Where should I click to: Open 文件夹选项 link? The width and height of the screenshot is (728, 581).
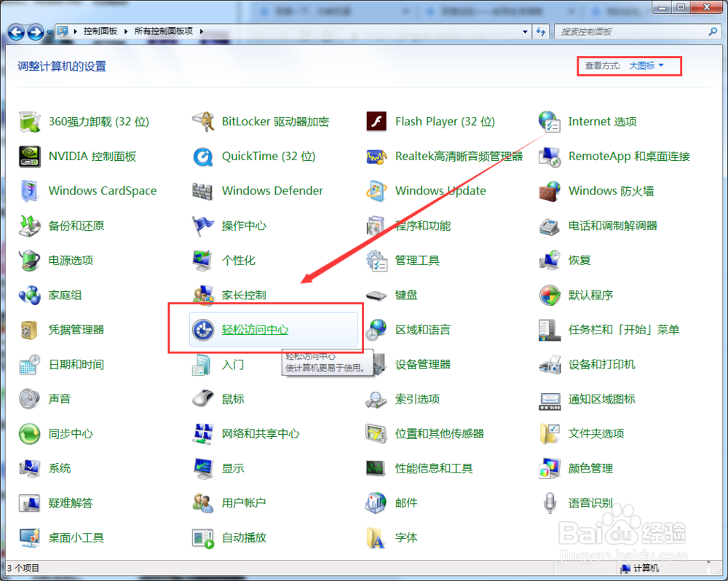point(596,434)
